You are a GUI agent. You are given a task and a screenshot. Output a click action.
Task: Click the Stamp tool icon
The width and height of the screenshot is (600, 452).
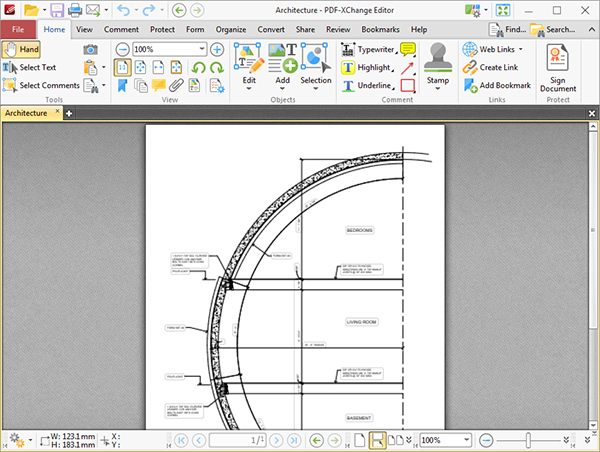(437, 56)
